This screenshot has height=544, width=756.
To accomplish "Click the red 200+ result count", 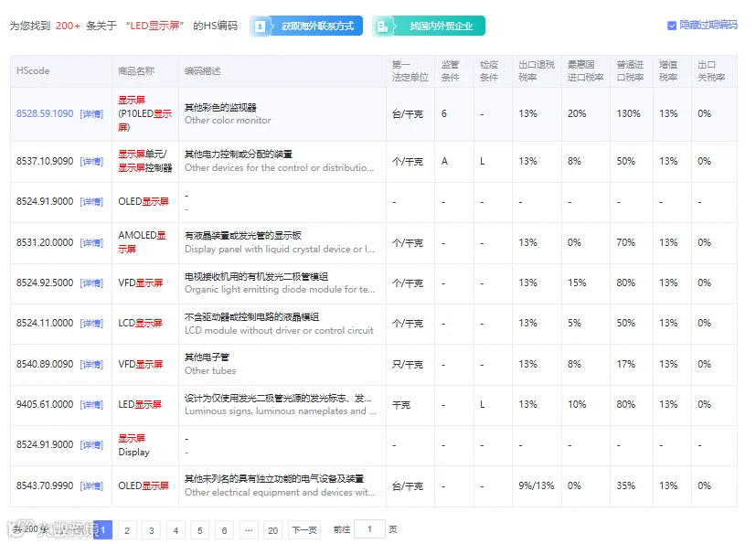I will (68, 26).
